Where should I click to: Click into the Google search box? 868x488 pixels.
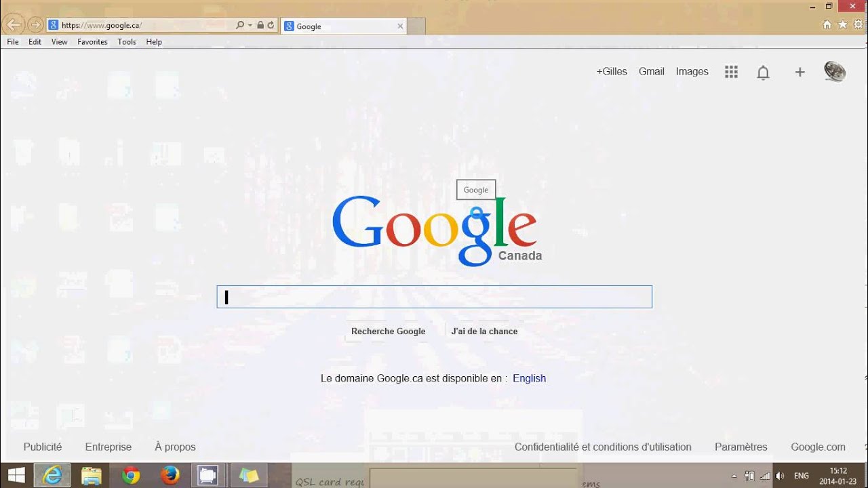[x=434, y=297]
